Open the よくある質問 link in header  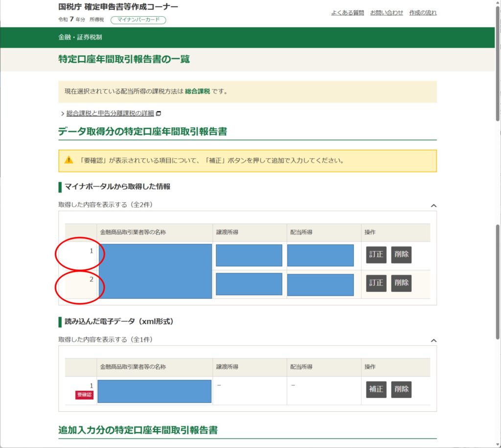[x=347, y=13]
